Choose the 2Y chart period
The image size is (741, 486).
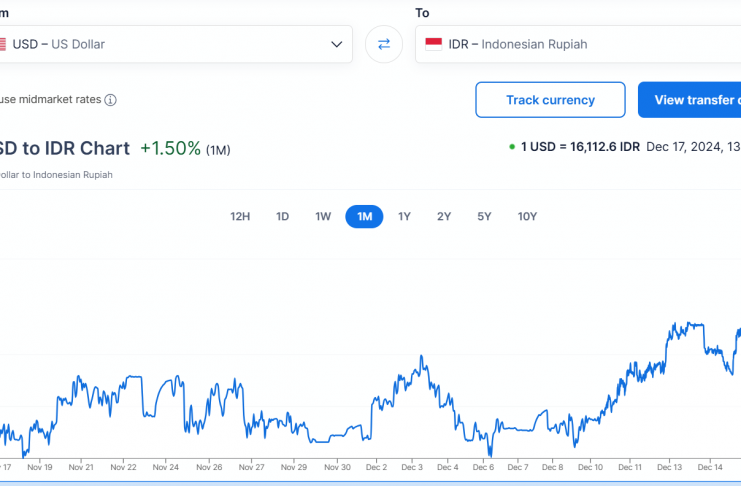pos(444,217)
